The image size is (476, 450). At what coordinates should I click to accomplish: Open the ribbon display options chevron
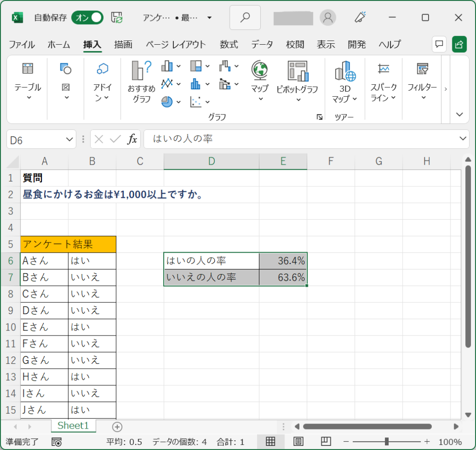click(459, 114)
